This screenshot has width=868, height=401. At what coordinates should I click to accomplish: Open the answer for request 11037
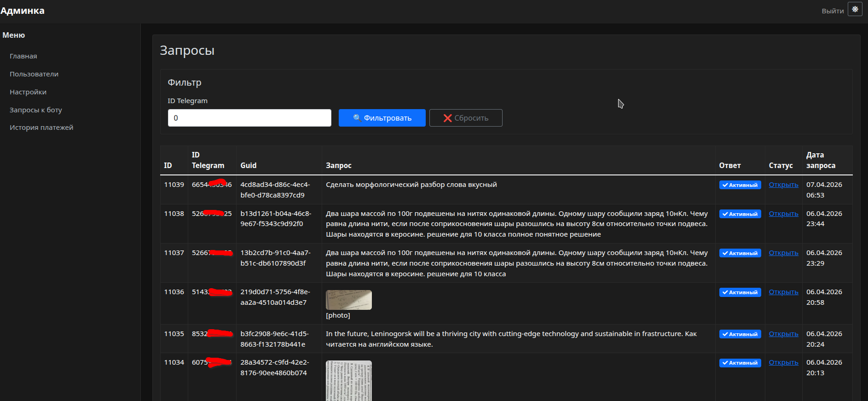point(783,253)
